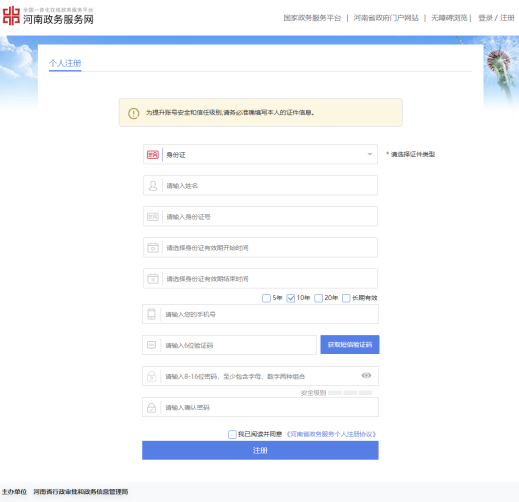The width and height of the screenshot is (519, 502).
Task: Open 河南省政务服务个人注册协议 link
Action: pos(331,434)
